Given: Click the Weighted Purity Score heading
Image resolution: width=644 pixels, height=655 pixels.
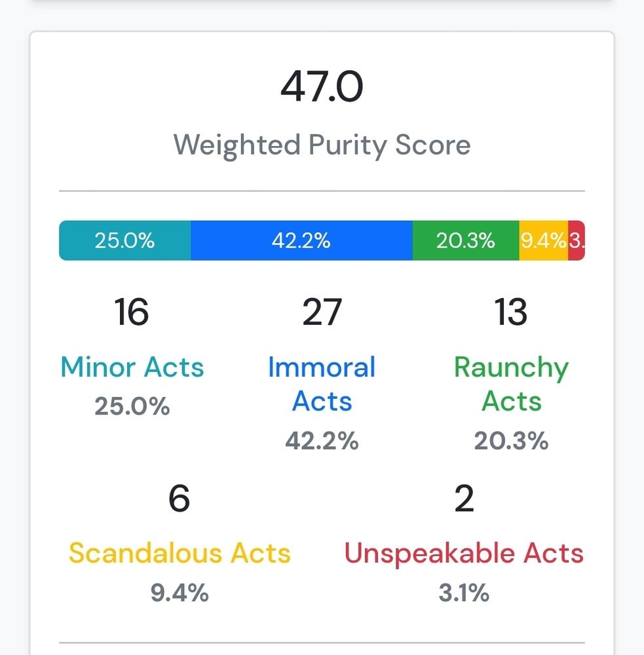Looking at the screenshot, I should click(322, 145).
